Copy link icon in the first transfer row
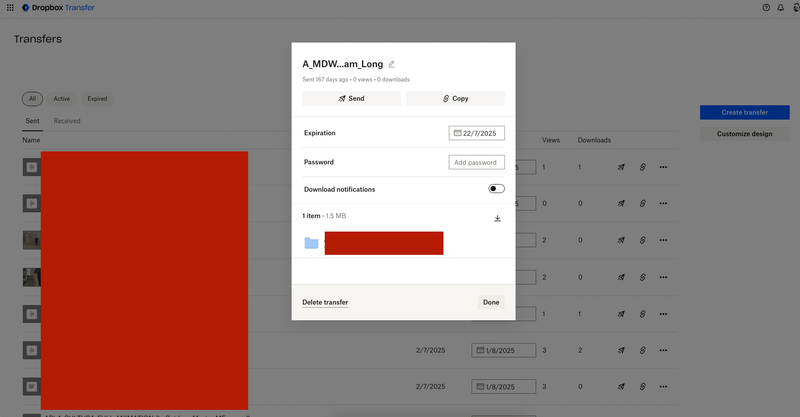Screen dimensions: 800x417 (642, 167)
